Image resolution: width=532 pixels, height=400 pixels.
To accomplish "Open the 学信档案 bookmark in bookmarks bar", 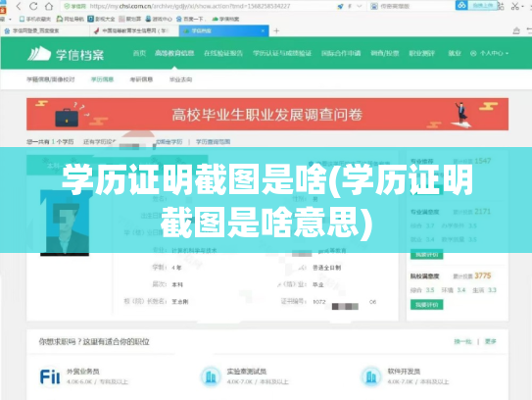I will pyautogui.click(x=225, y=19).
